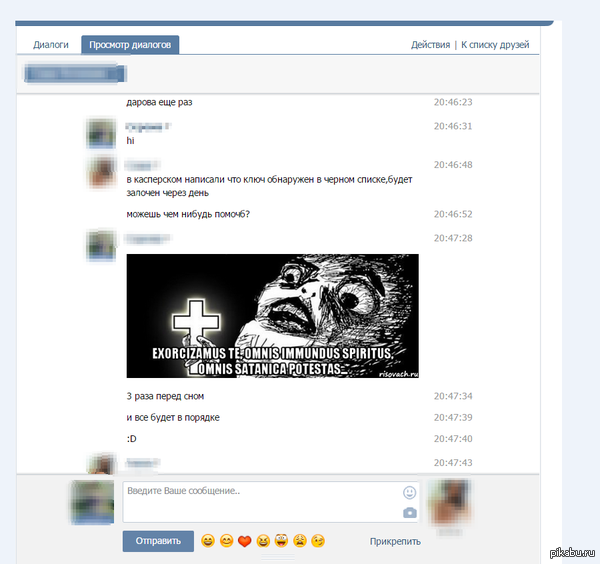600x564 pixels.
Task: Focus the Введите Ваше сообщение field
Action: (271, 502)
